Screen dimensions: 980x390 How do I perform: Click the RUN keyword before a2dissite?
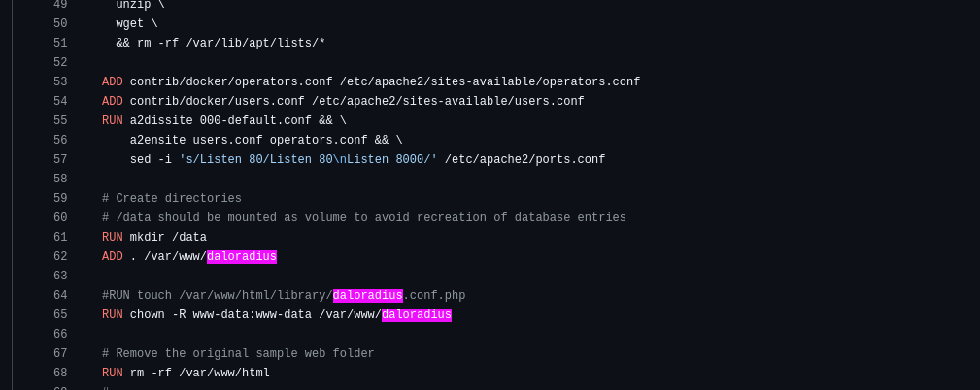113,120
